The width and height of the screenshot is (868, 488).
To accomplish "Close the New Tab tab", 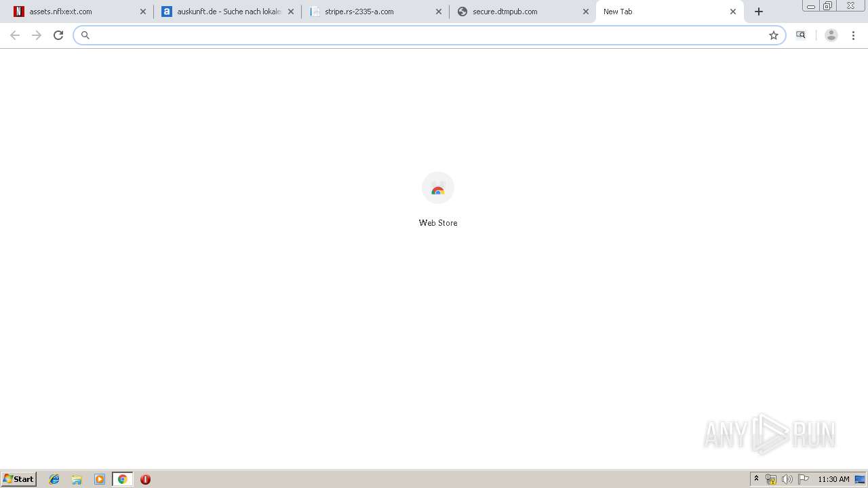I will click(733, 12).
